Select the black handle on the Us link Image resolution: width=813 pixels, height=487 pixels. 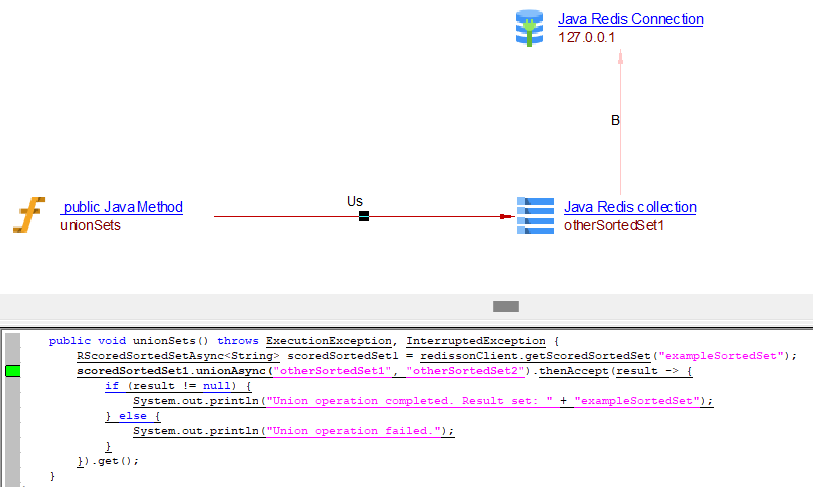pyautogui.click(x=364, y=216)
